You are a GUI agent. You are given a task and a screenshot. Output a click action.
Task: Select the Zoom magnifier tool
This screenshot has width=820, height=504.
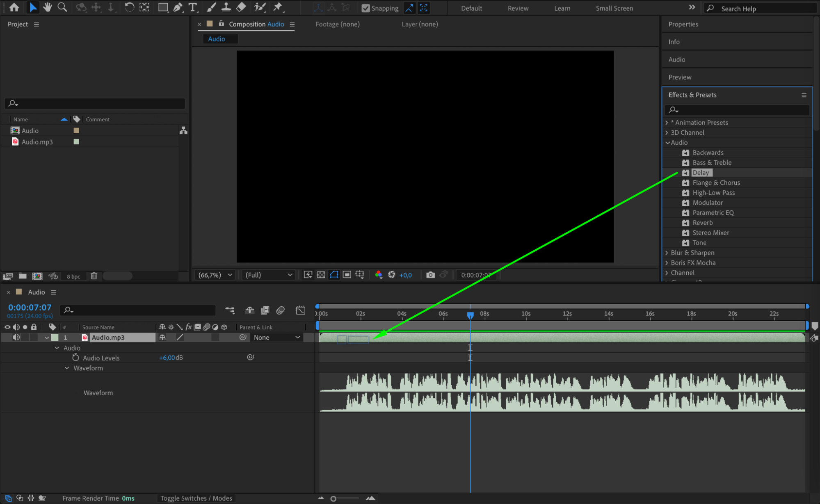click(62, 7)
